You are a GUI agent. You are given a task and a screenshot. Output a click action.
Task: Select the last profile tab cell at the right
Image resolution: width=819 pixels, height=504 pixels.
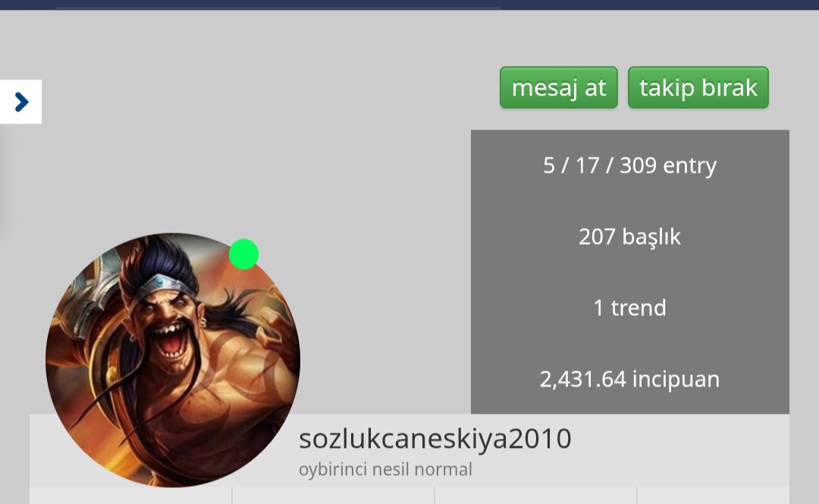pyautogui.click(x=714, y=495)
